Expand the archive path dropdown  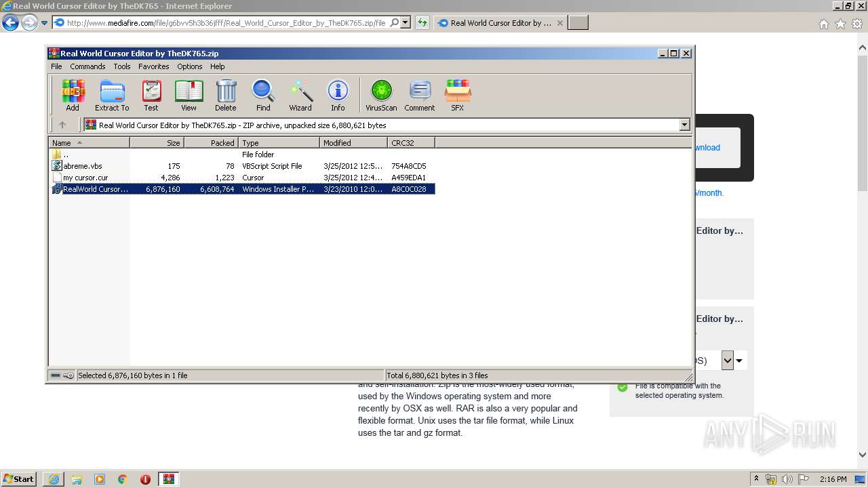point(684,125)
